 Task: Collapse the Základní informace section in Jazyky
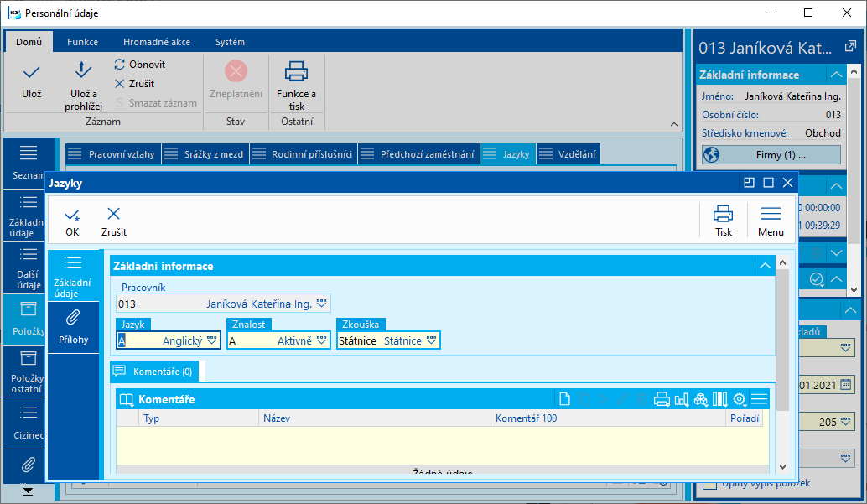[765, 266]
